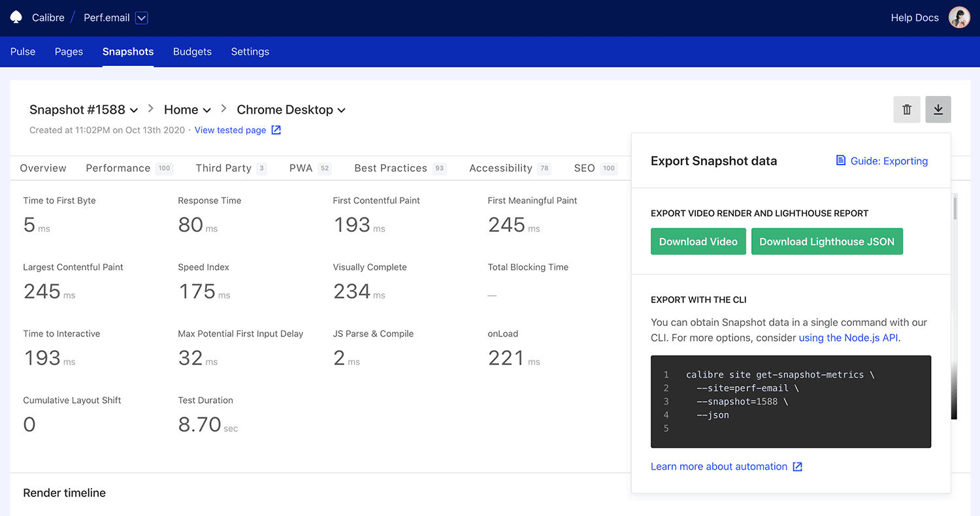Image resolution: width=980 pixels, height=516 pixels.
Task: Open export options via the download icon
Action: click(938, 109)
